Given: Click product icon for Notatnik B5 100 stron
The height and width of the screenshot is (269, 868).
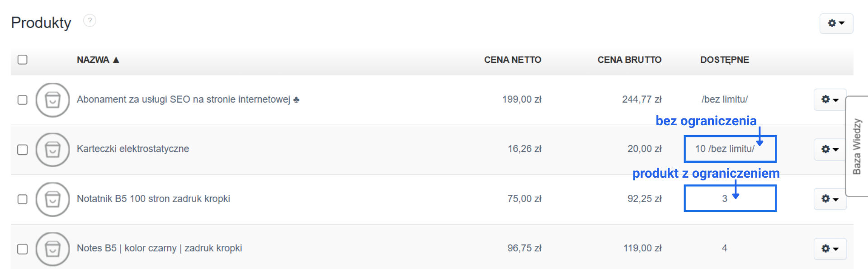Looking at the screenshot, I should 52,199.
